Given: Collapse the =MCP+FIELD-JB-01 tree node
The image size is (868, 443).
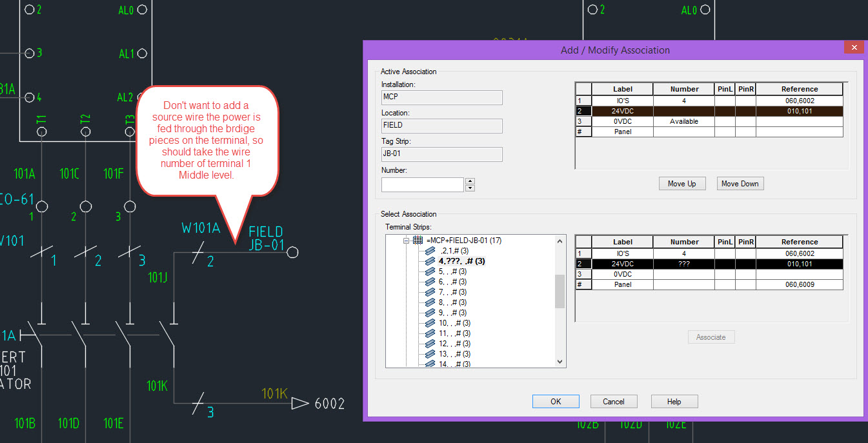Looking at the screenshot, I should [x=406, y=240].
